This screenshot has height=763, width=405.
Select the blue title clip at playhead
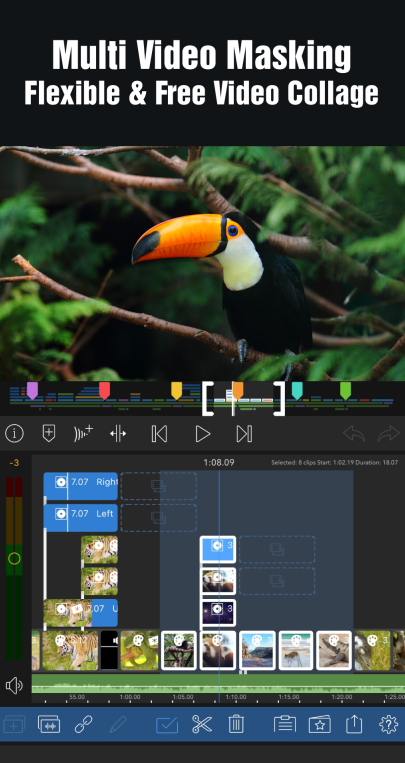218,549
